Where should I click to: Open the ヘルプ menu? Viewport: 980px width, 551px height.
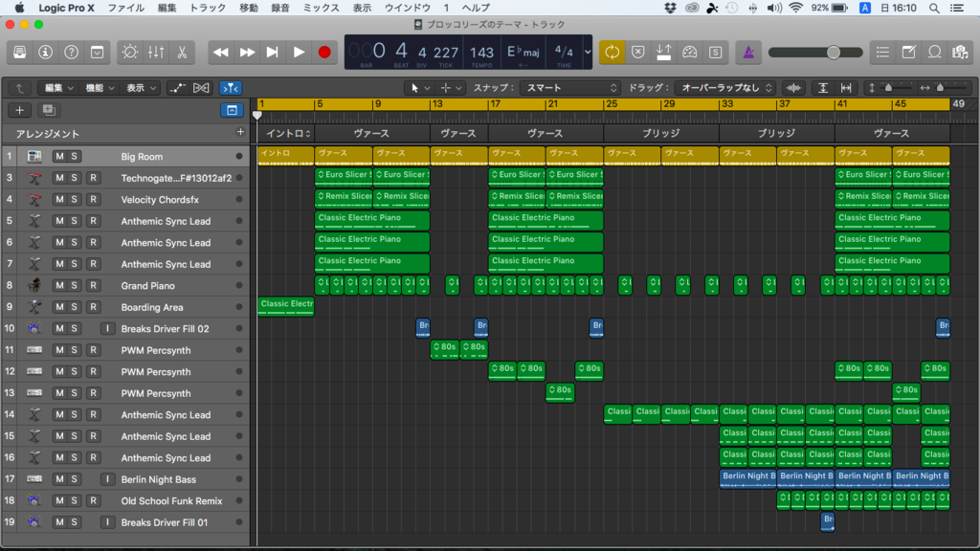(x=476, y=8)
